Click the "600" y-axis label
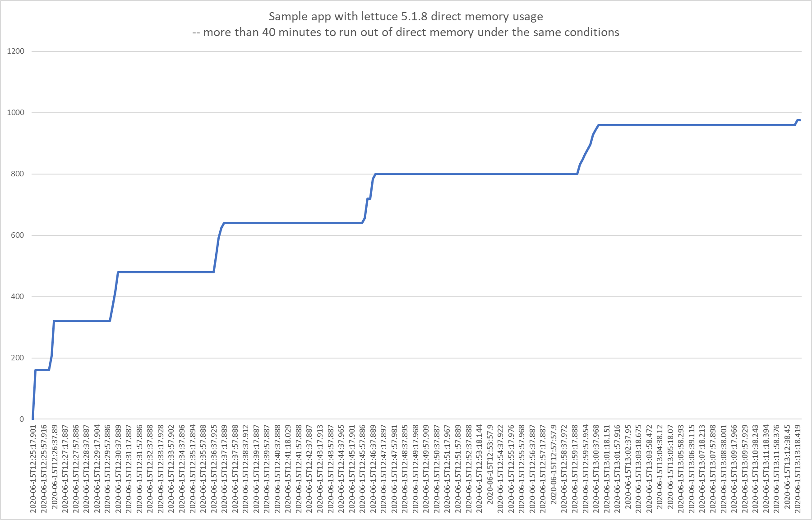The width and height of the screenshot is (812, 520). coord(18,235)
